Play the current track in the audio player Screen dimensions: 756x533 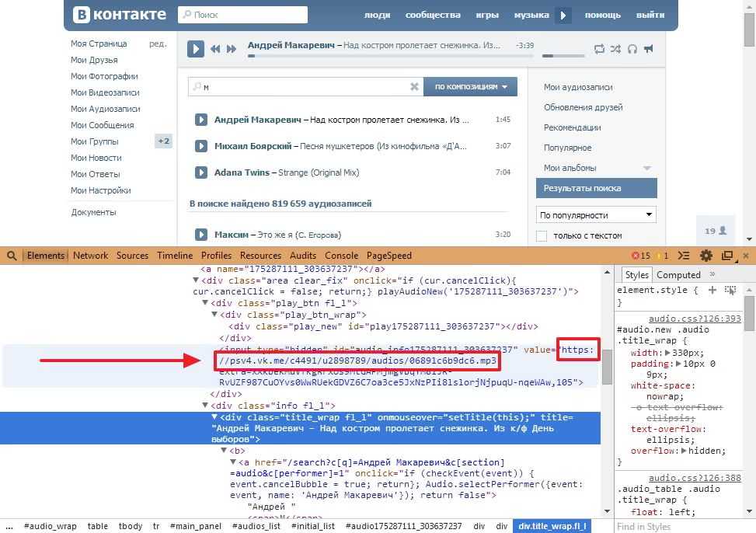[195, 49]
